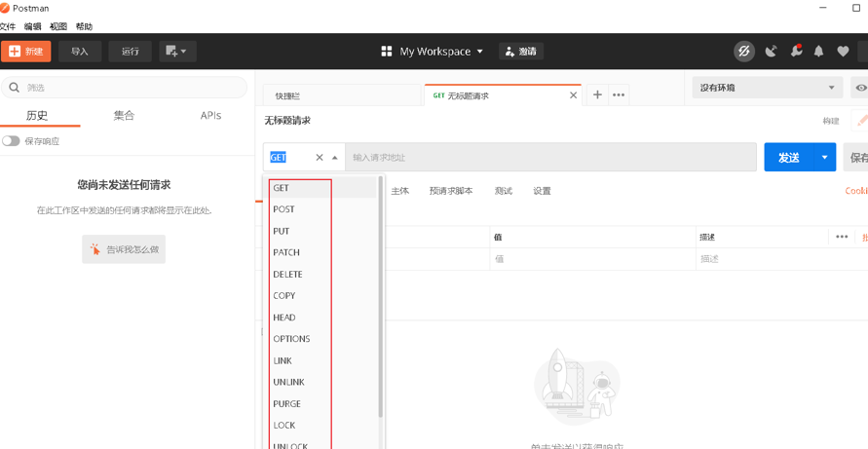This screenshot has width=868, height=449.
Task: Select the 快捷栏 launchpad tab
Action: tap(342, 95)
